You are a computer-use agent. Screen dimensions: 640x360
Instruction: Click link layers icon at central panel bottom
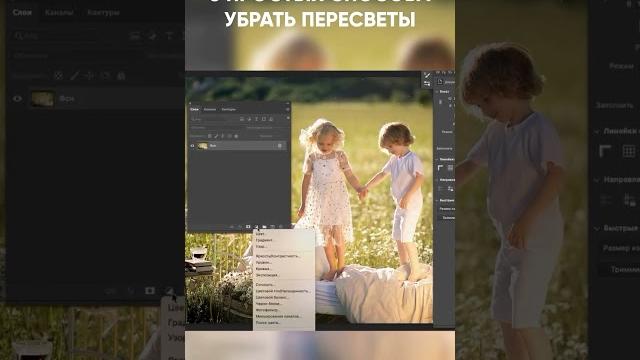[232, 227]
